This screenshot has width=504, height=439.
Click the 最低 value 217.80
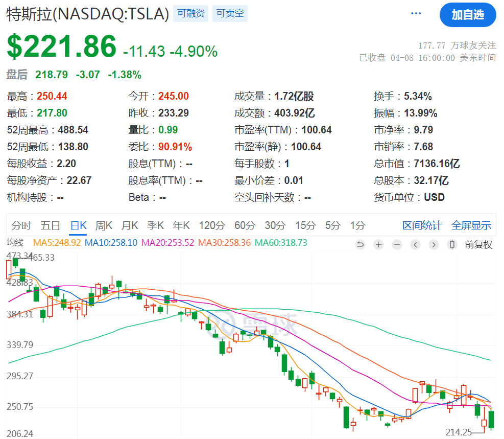[x=52, y=113]
